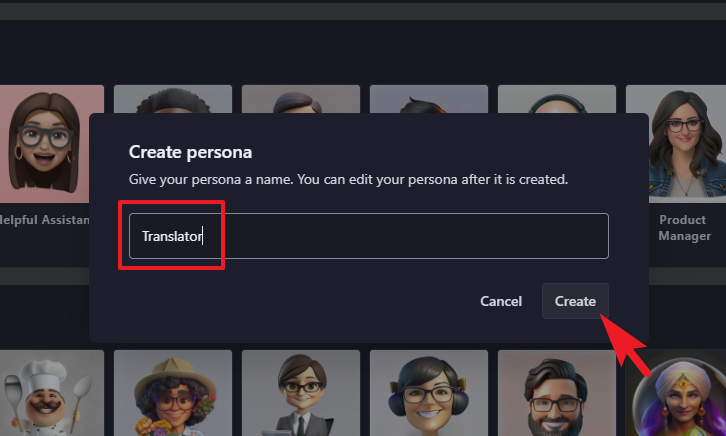Click the Create button
726x436 pixels.
575,301
